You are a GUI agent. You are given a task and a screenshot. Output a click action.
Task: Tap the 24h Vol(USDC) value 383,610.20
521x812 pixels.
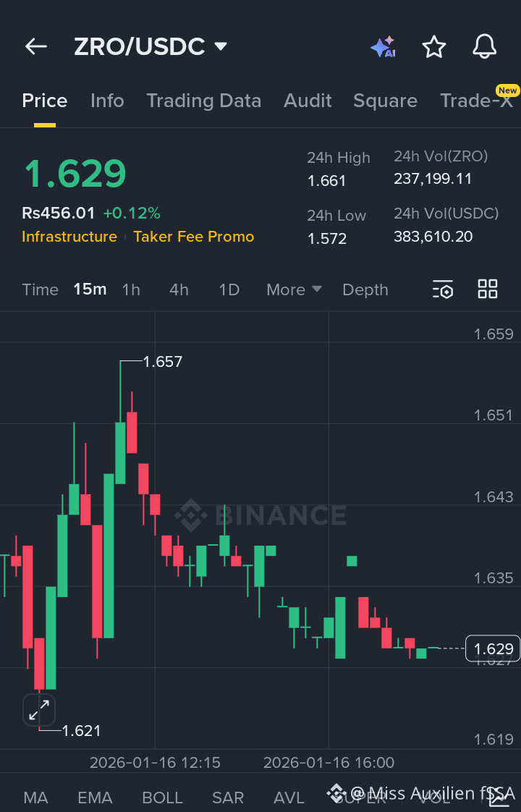[433, 237]
